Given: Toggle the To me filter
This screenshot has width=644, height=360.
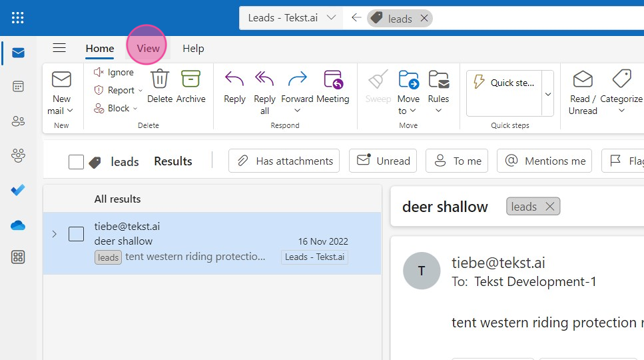Looking at the screenshot, I should 457,161.
